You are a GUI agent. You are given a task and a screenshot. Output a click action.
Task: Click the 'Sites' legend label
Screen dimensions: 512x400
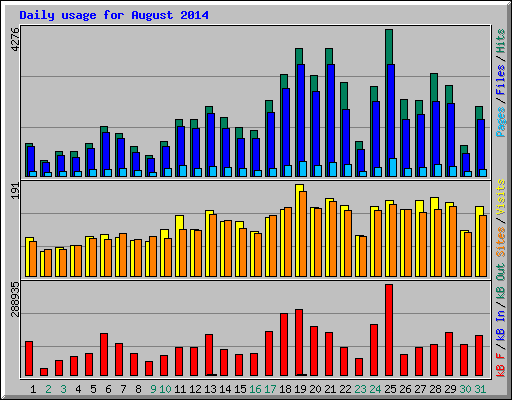[x=501, y=242]
